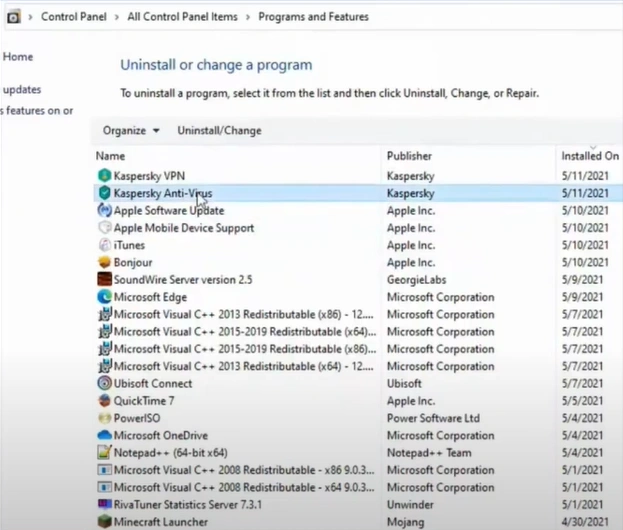623x530 pixels.
Task: Click the Mojang publisher cell
Action: [406, 522]
